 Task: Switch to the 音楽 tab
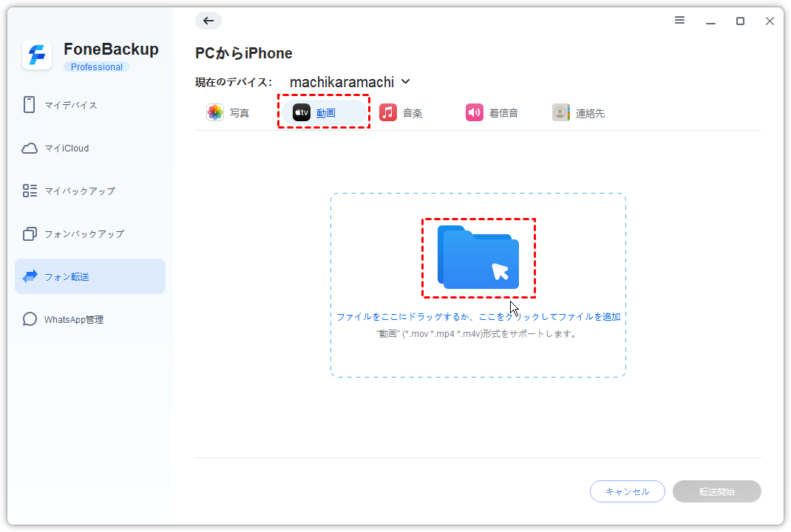401,112
